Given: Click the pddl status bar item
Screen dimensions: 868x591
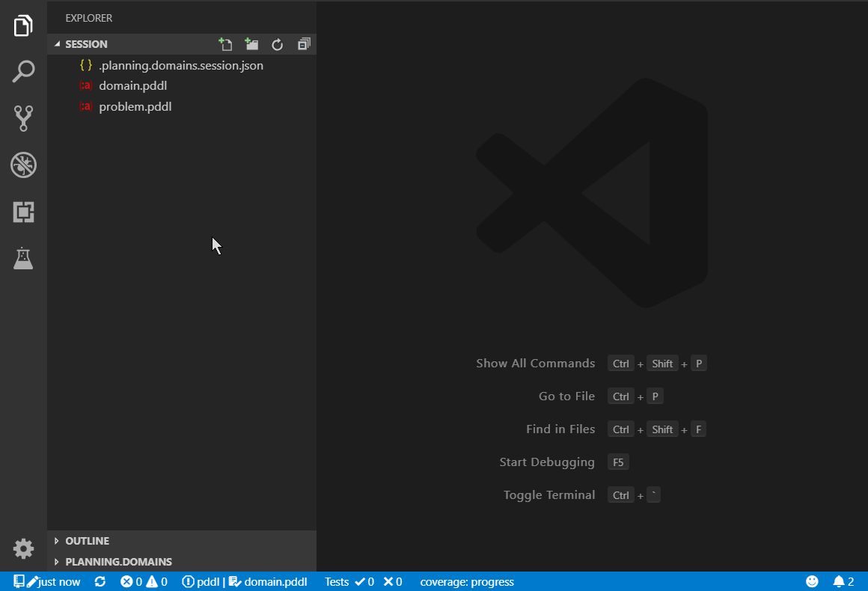Looking at the screenshot, I should [x=201, y=581].
